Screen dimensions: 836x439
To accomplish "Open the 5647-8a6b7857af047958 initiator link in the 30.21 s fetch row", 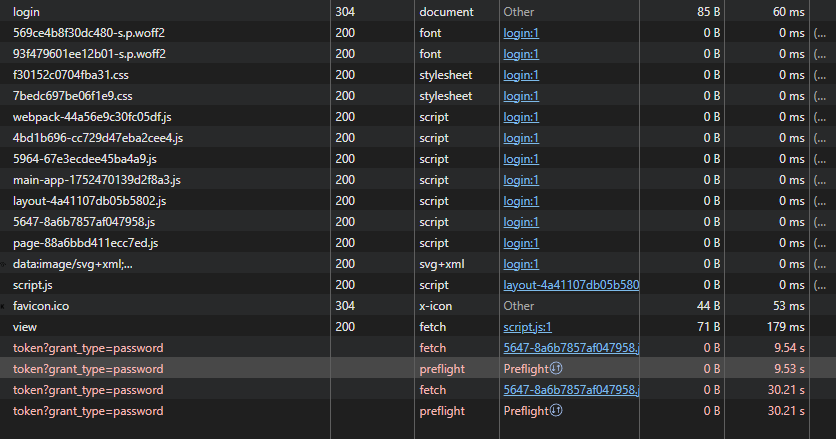I will (x=571, y=390).
